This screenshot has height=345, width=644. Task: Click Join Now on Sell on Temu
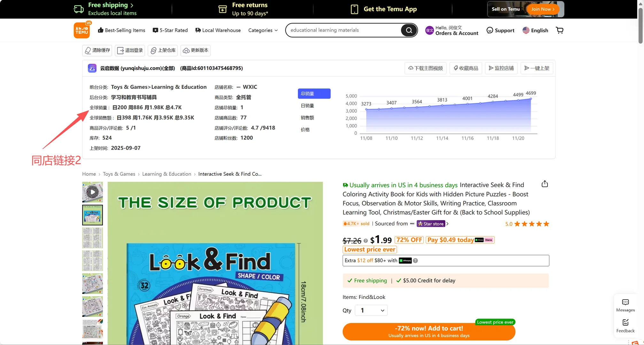click(543, 9)
